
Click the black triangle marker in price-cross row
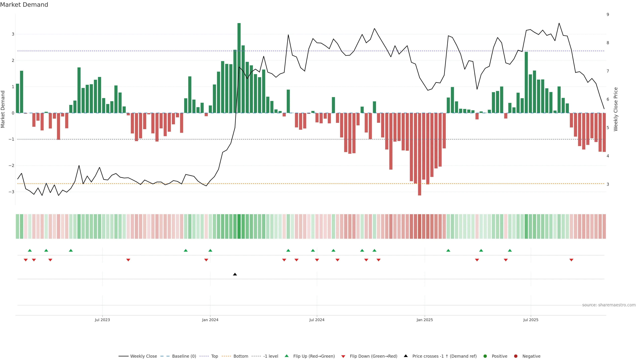pos(235,274)
